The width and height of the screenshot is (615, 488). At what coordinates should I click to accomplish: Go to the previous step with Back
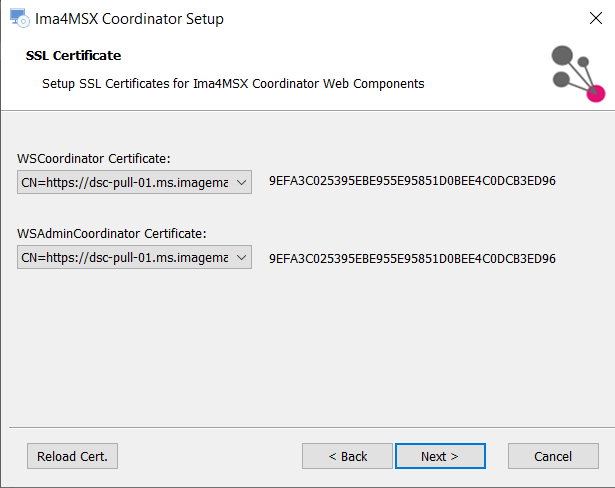point(347,456)
